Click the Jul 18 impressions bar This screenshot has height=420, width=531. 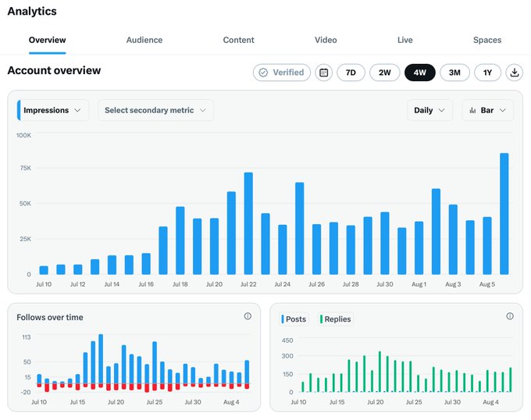(180, 240)
